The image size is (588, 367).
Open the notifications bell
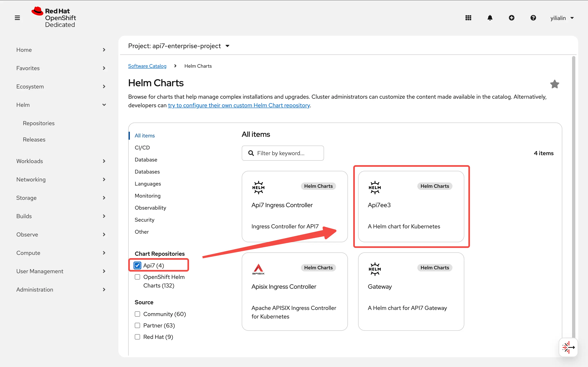[x=490, y=18]
